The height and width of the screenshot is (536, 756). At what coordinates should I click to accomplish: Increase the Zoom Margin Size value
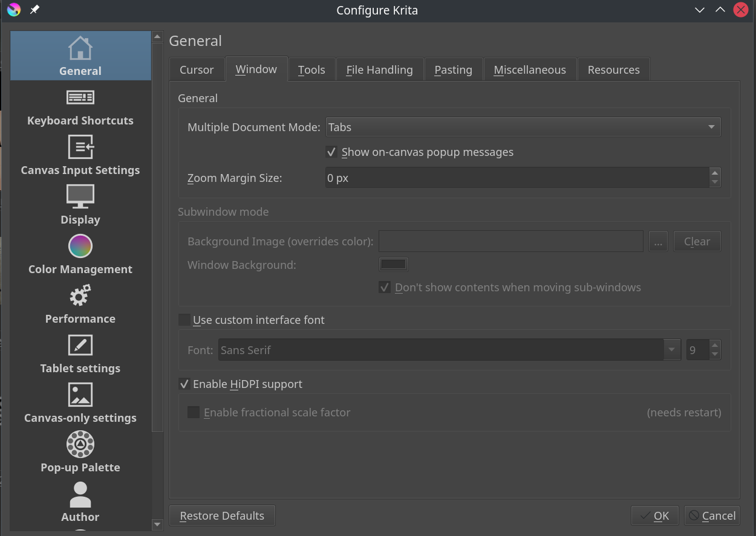click(715, 173)
